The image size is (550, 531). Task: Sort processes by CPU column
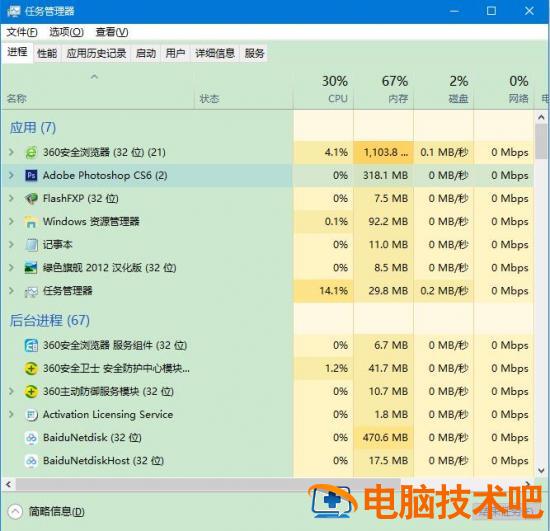(323, 89)
